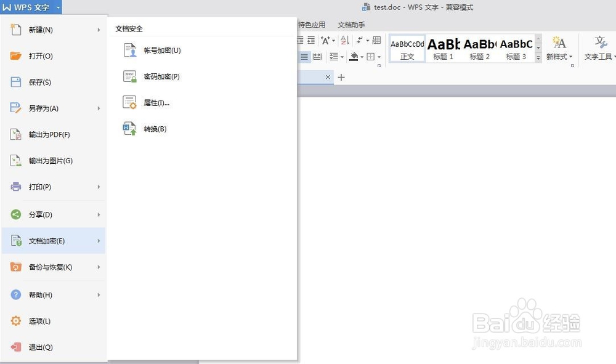Viewport: 616px width, 364px height.
Task: Open styles pane dialog launcher
Action: pos(572,65)
